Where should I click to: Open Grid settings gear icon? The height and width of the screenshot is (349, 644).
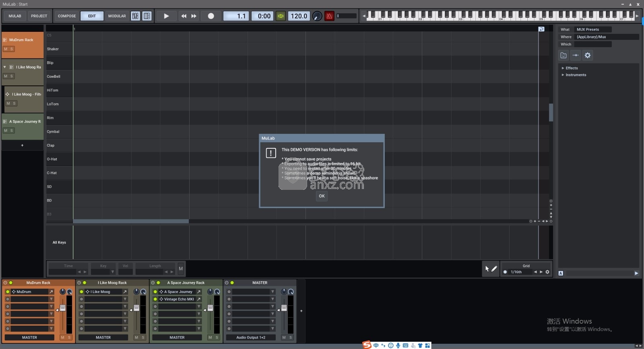[x=547, y=272]
